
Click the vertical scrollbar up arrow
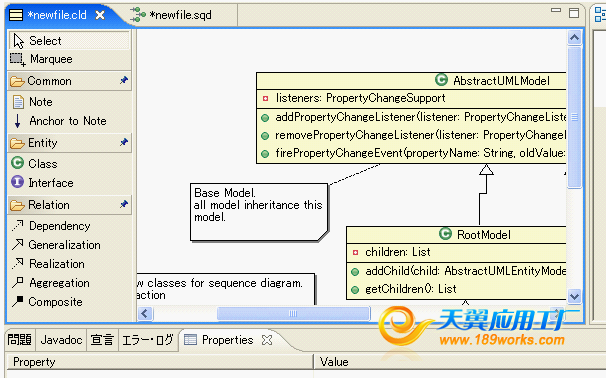[574, 38]
